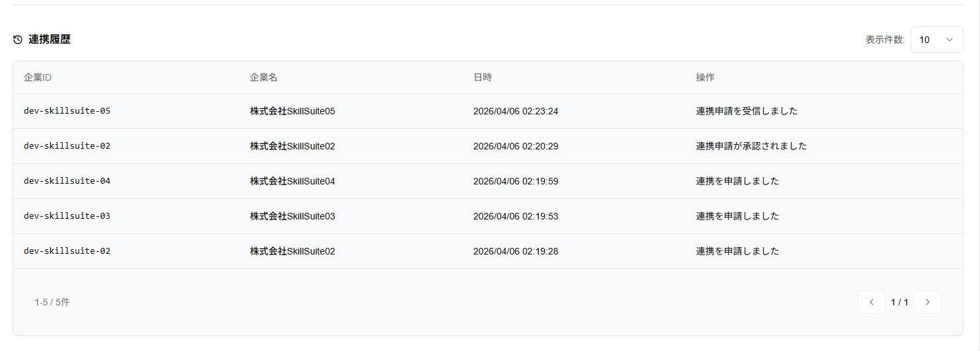Click the 日時 column header

(483, 77)
